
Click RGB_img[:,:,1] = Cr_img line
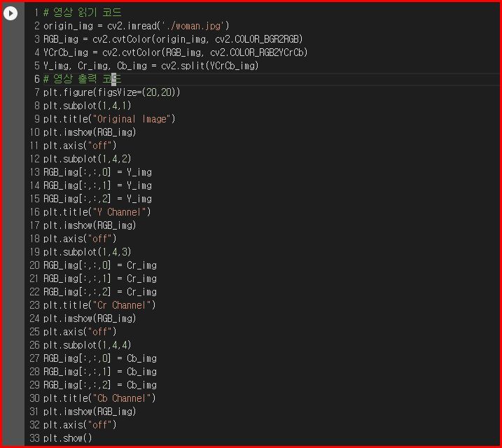(x=100, y=279)
